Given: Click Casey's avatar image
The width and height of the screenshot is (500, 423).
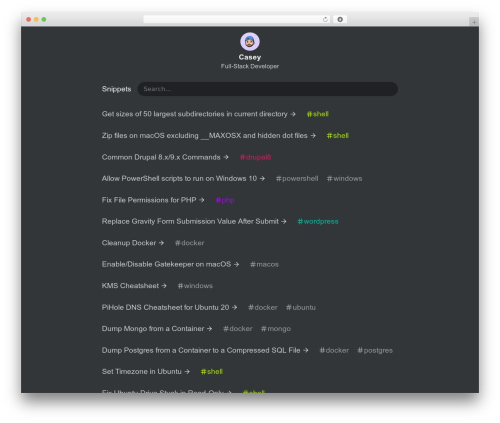Looking at the screenshot, I should [250, 42].
